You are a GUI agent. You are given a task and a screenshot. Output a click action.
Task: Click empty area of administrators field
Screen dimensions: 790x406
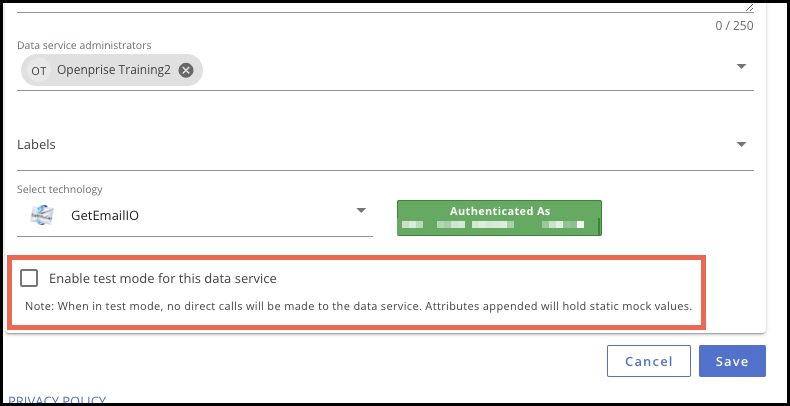pyautogui.click(x=464, y=71)
